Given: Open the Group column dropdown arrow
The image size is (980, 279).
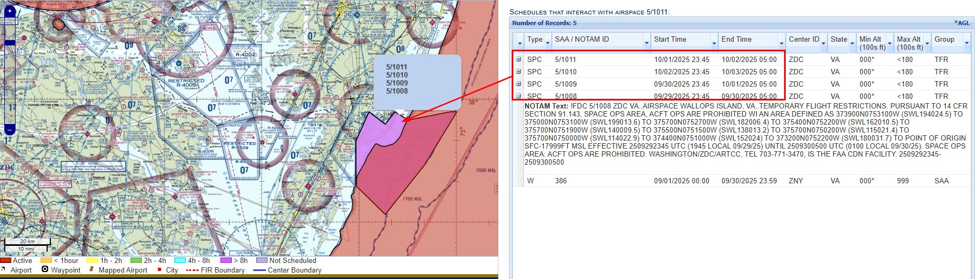Looking at the screenshot, I should pyautogui.click(x=967, y=43).
